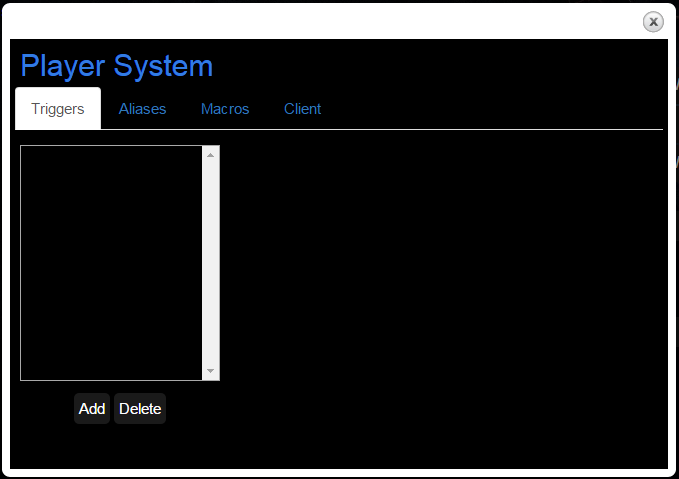679x479 pixels.
Task: Click the list scrollbar's down arrow
Action: point(210,372)
